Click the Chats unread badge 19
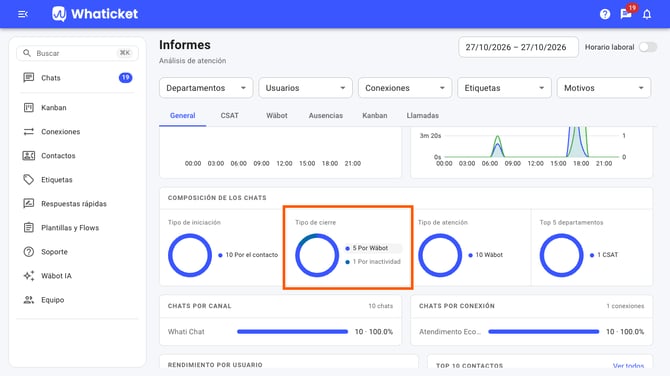Screen dimensions: 670x376 pyautogui.click(x=125, y=78)
